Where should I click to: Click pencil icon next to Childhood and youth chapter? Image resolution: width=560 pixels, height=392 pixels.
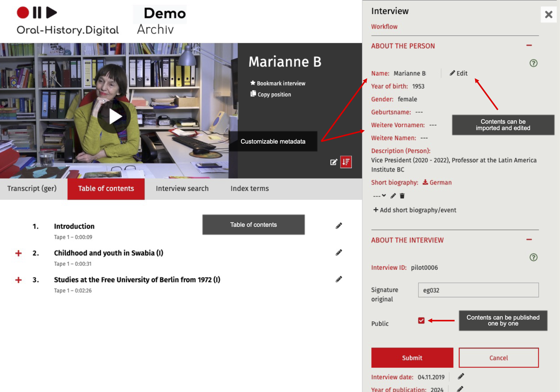339,253
